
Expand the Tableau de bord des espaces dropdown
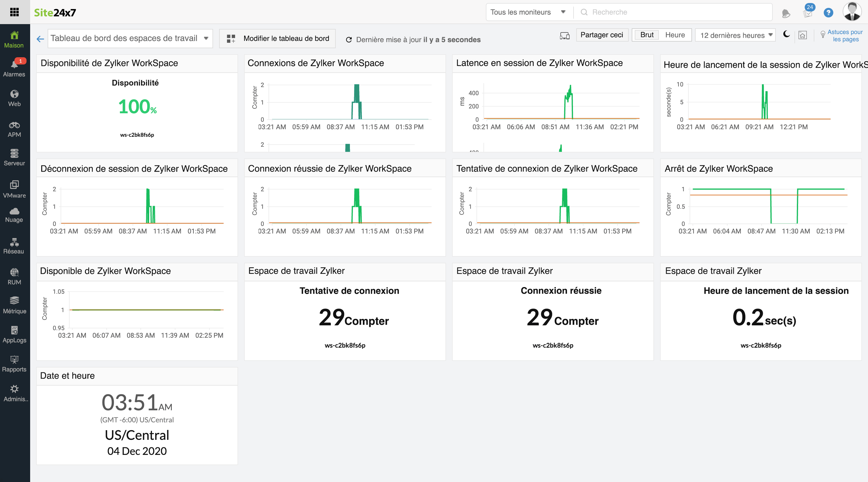tap(130, 38)
